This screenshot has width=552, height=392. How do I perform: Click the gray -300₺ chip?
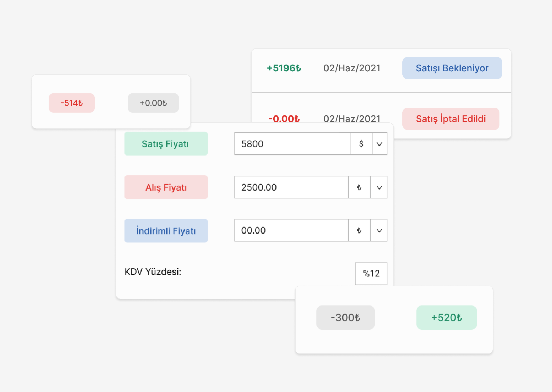(345, 317)
